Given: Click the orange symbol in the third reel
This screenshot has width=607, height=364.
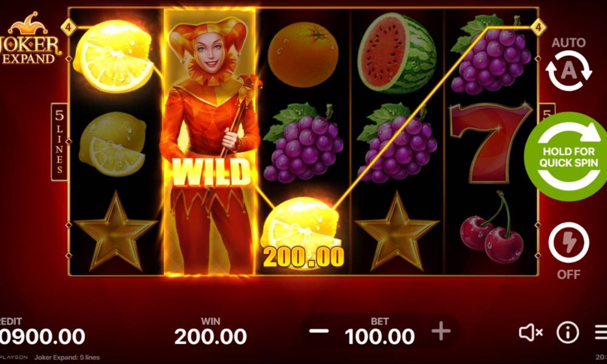Looking at the screenshot, I should pos(303,54).
